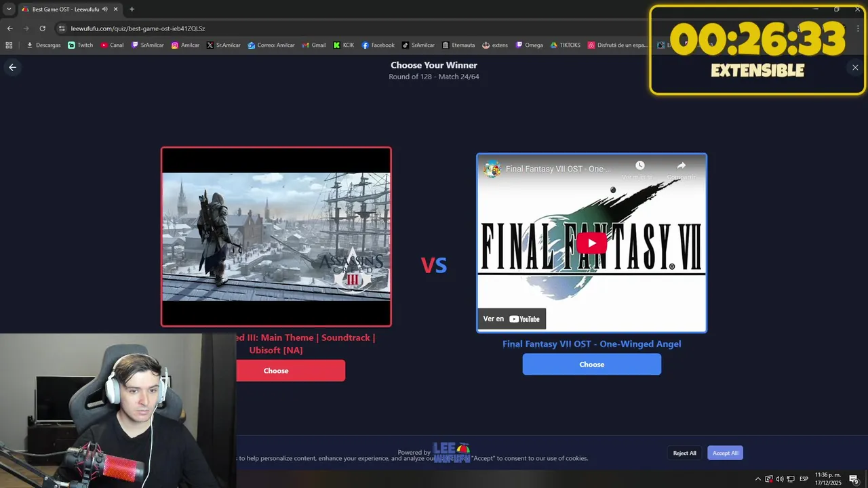The image size is (868, 488).
Task: Click the Lee logo after Powered by
Action: coord(452,453)
